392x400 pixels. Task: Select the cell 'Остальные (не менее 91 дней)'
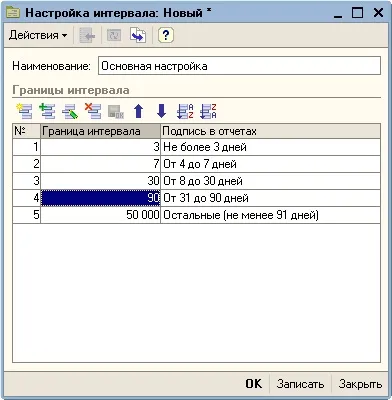[270, 215]
